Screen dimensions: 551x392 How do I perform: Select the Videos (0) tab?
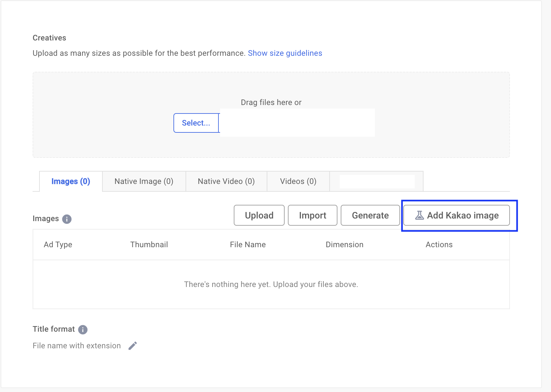(298, 181)
